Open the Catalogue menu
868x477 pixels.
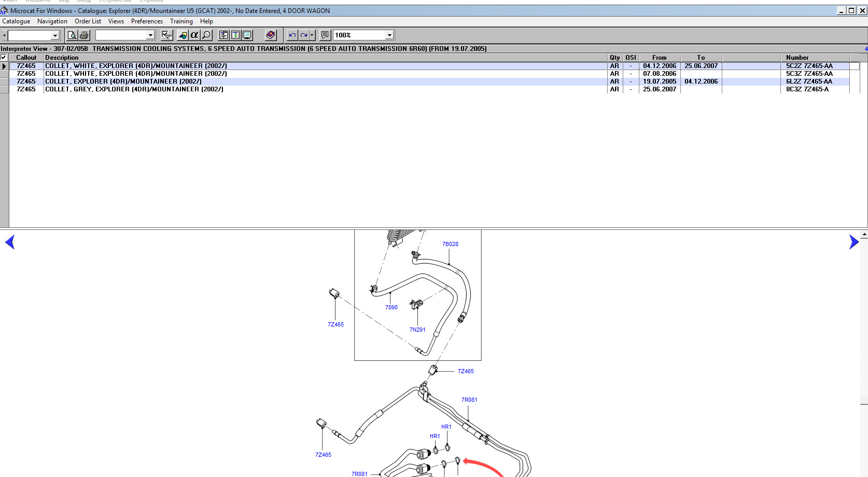(x=16, y=21)
